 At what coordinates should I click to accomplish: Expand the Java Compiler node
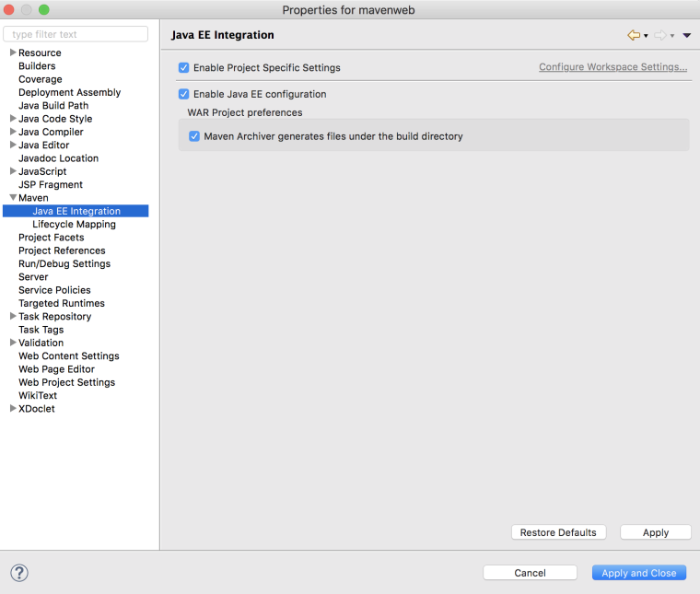(x=13, y=132)
